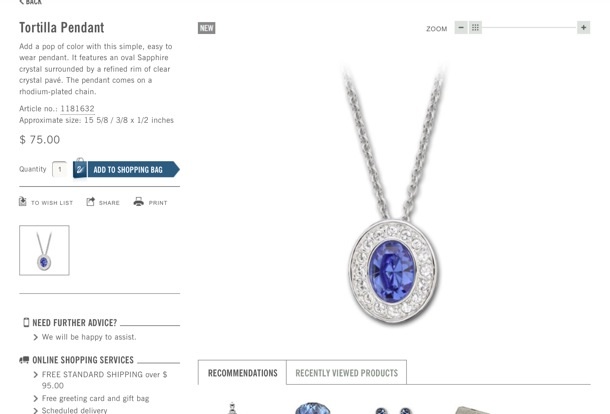Select the pendant thumbnail image
Screen dimensions: 610x414
point(44,250)
